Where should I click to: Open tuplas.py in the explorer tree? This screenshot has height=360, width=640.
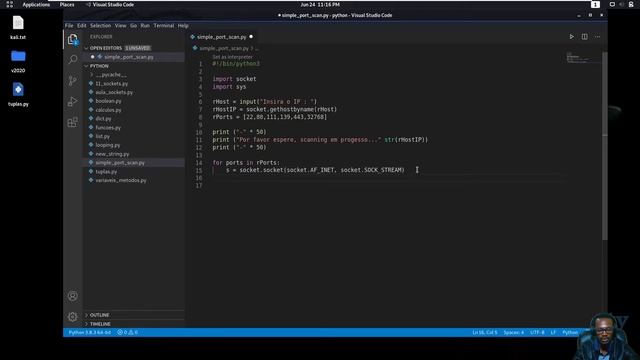[x=106, y=171]
